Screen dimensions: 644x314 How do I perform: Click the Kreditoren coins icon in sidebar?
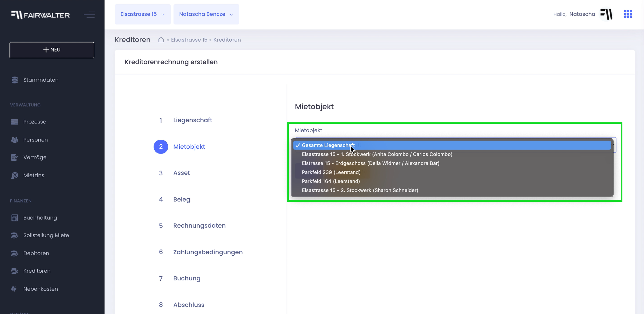pyautogui.click(x=15, y=271)
